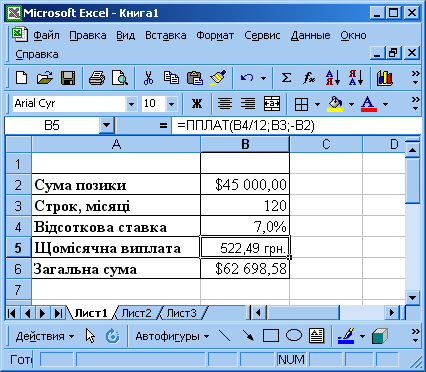This screenshot has width=426, height=372.
Task: Paste from clipboard icon
Action: 195,78
